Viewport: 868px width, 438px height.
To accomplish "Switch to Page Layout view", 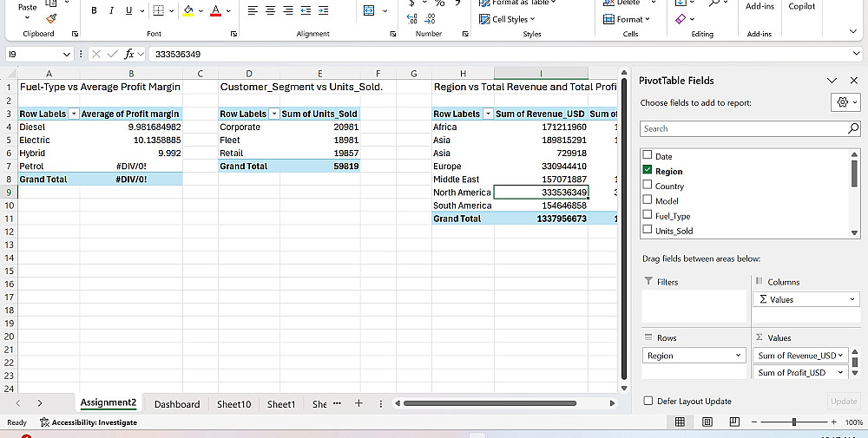I will tap(707, 422).
